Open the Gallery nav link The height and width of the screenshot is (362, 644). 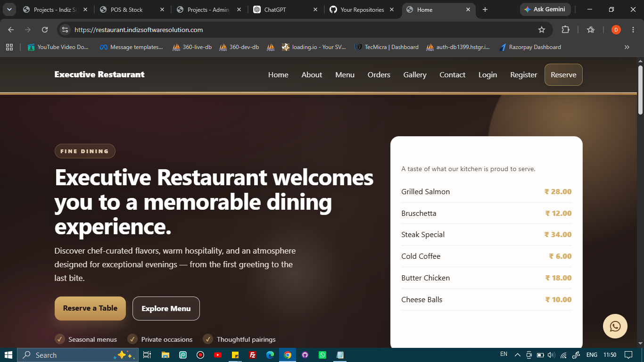(x=415, y=75)
